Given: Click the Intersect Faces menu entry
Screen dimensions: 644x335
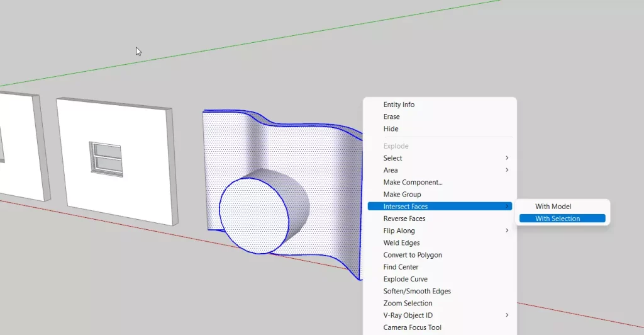Looking at the screenshot, I should coord(440,207).
